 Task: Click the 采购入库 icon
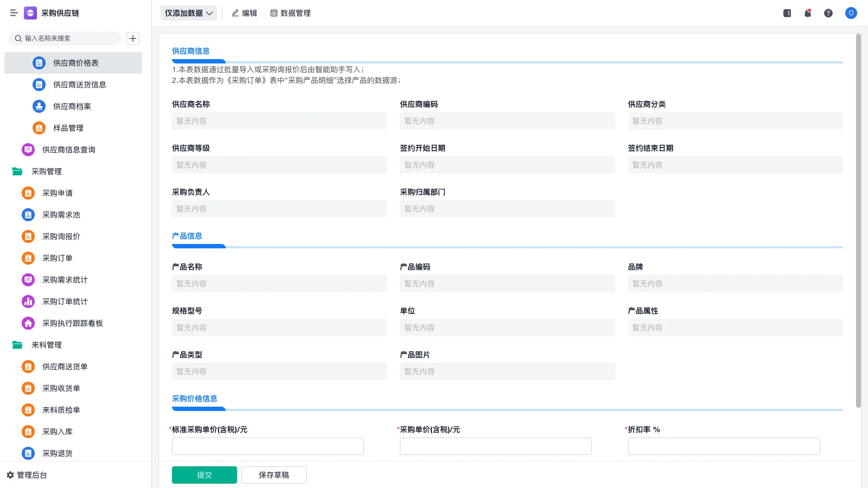pos(28,432)
